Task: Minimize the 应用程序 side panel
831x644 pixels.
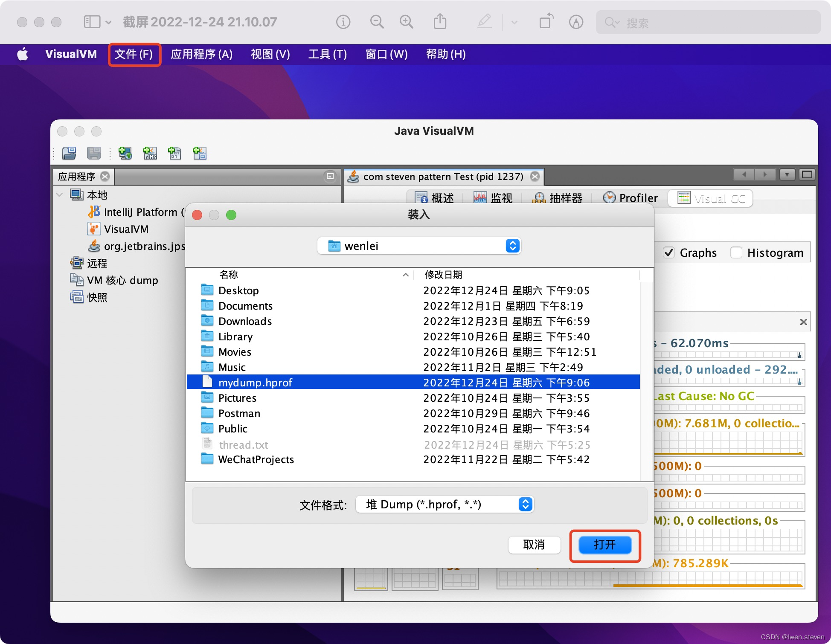Action: coord(330,176)
